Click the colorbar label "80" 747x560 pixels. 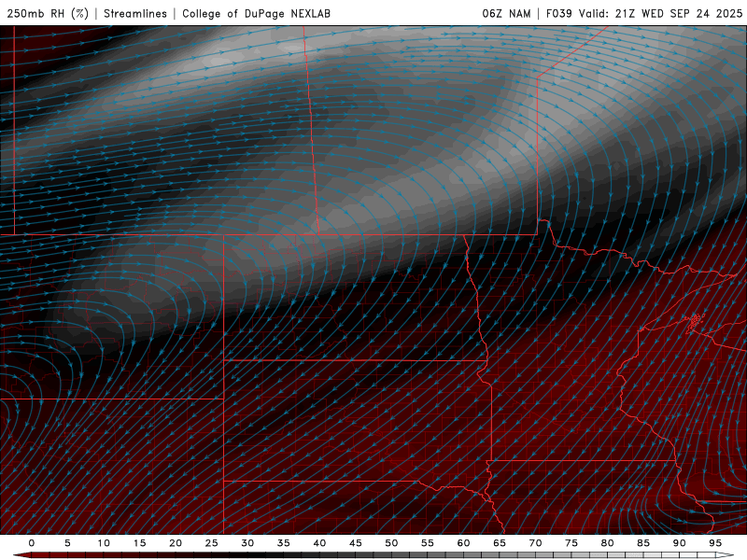point(608,543)
